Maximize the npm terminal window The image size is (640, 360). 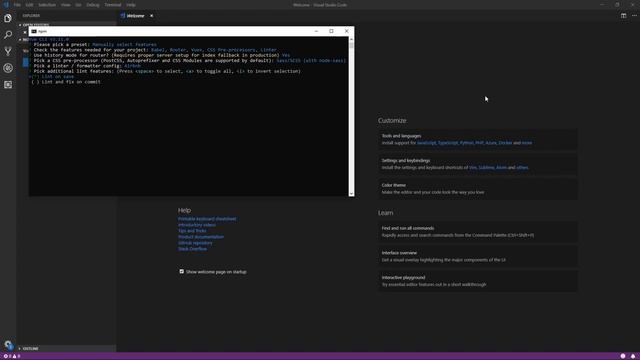(x=331, y=31)
